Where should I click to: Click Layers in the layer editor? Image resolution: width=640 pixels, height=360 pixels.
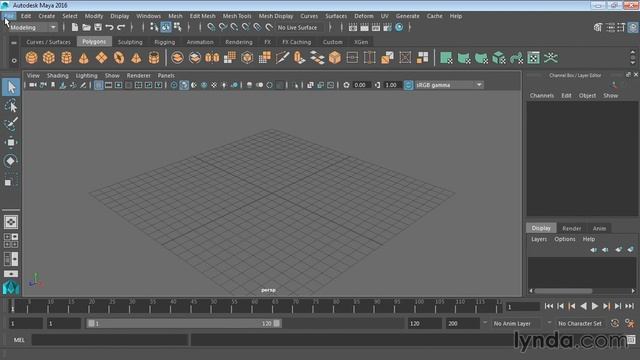[539, 239]
